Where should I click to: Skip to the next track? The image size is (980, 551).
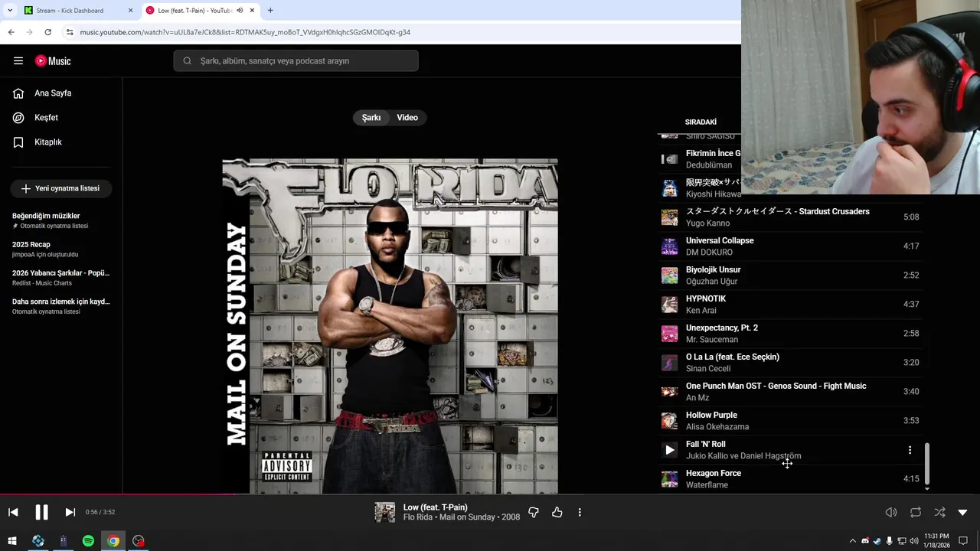[x=70, y=513]
